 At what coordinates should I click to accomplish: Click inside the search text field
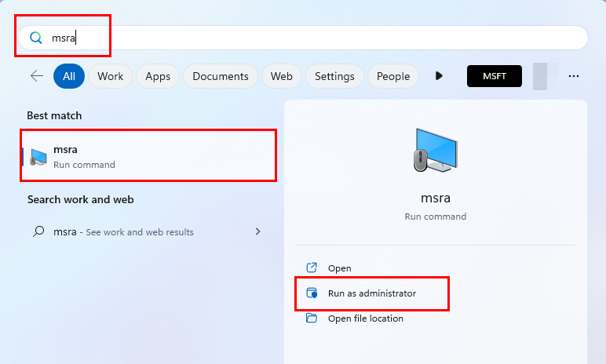point(314,38)
